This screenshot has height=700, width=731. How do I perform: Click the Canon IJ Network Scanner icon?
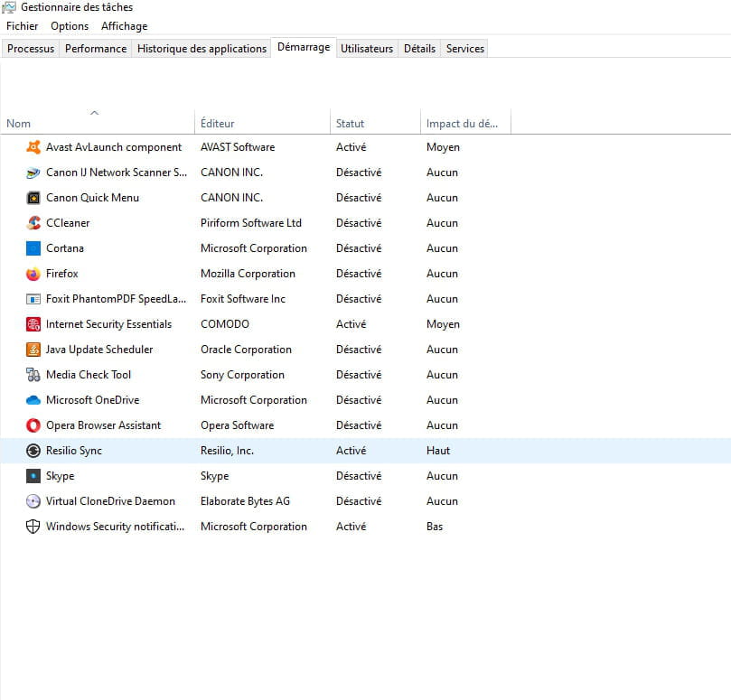click(33, 173)
